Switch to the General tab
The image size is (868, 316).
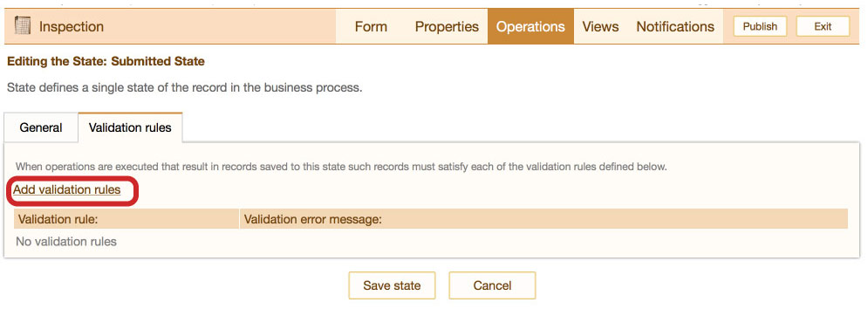click(41, 127)
